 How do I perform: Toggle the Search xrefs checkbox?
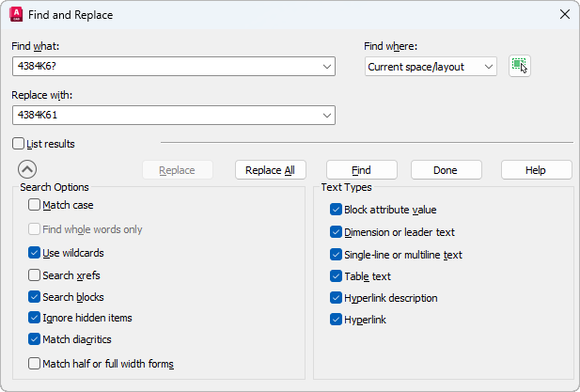click(35, 275)
